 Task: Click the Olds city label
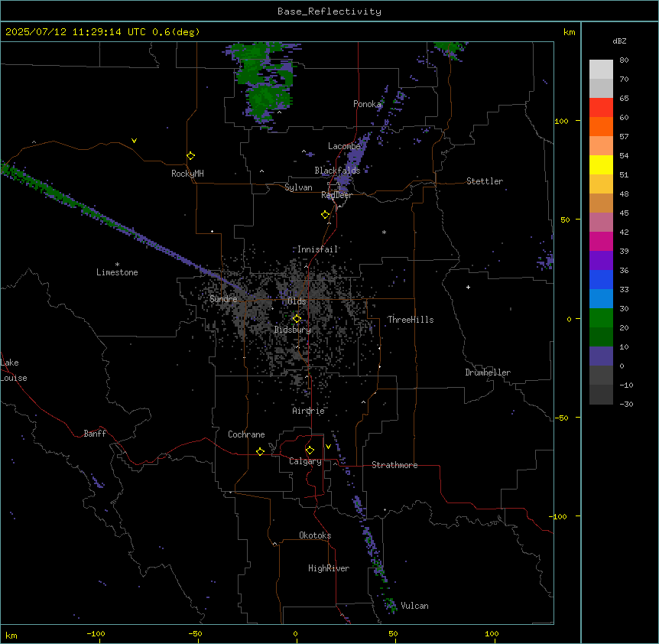click(x=297, y=301)
